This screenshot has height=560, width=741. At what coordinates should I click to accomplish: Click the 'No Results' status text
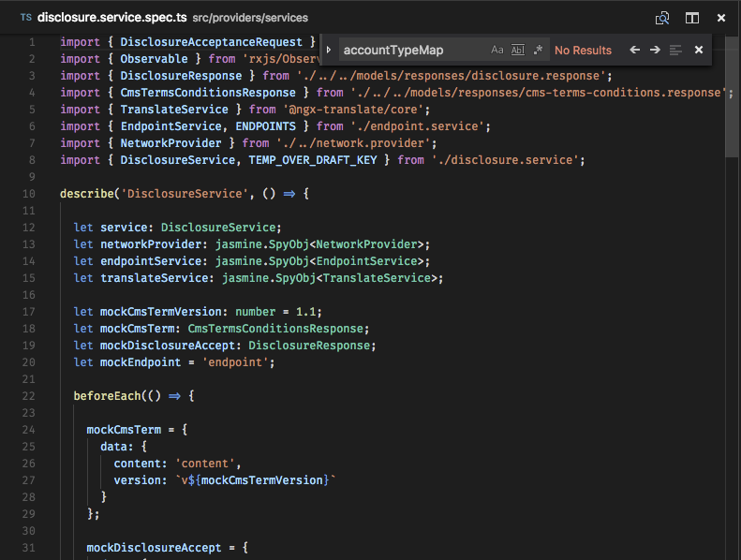pyautogui.click(x=583, y=50)
